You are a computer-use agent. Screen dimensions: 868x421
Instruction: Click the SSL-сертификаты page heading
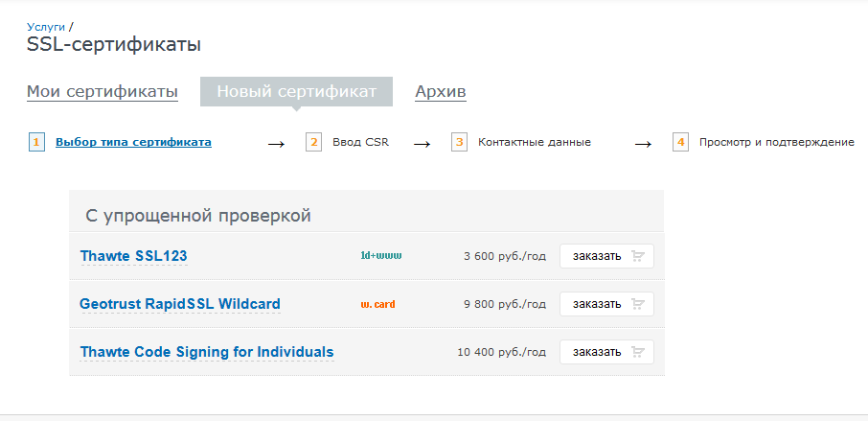pyautogui.click(x=113, y=45)
